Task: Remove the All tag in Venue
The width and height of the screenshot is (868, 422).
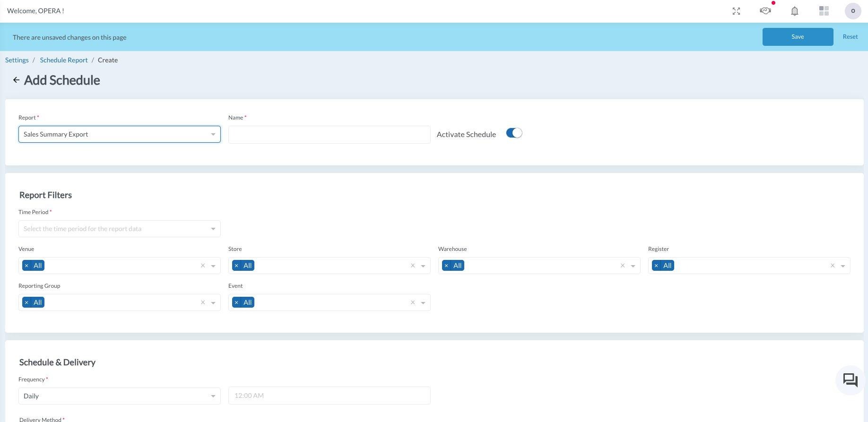Action: pos(26,266)
